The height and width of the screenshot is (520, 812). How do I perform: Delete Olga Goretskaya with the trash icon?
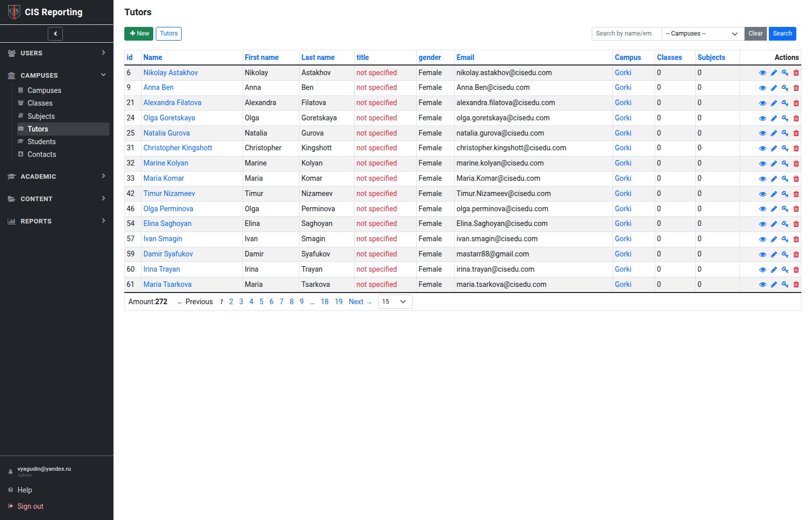pyautogui.click(x=796, y=118)
